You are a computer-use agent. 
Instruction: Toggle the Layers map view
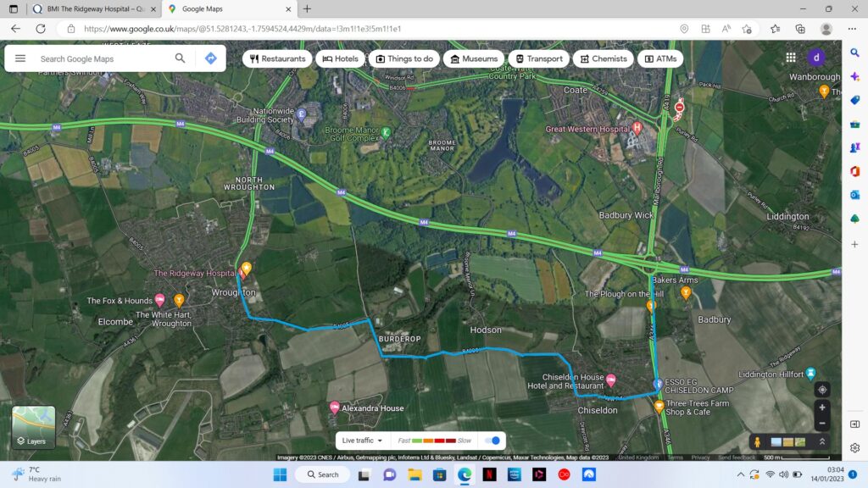tap(33, 427)
